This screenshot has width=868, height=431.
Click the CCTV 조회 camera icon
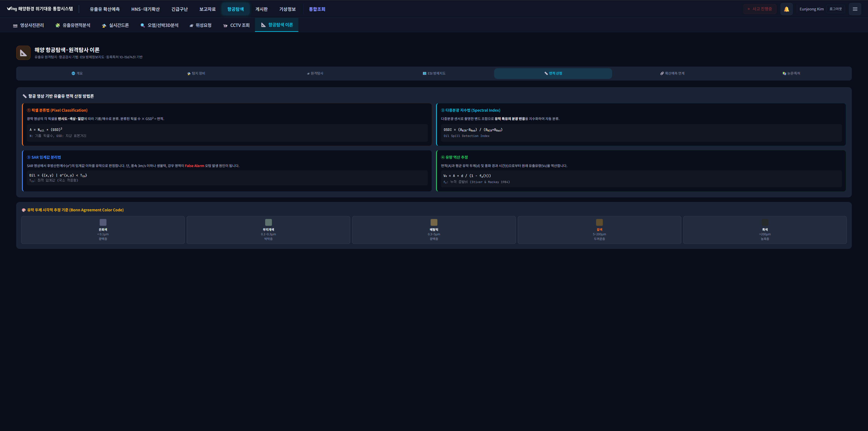pos(225,26)
